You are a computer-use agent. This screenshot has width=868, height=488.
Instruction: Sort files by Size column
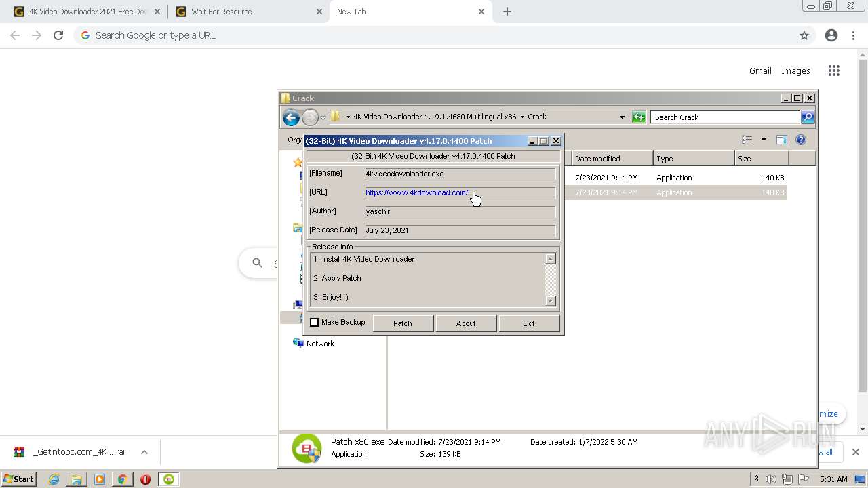click(x=761, y=159)
